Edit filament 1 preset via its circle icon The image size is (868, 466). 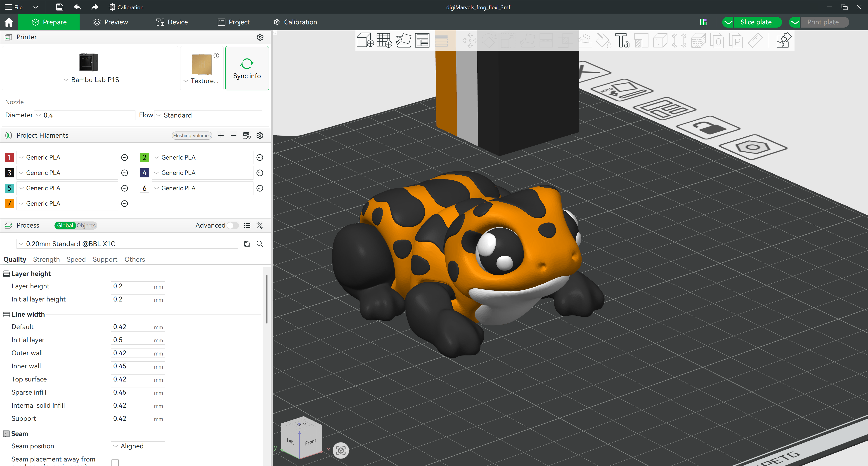pos(125,158)
